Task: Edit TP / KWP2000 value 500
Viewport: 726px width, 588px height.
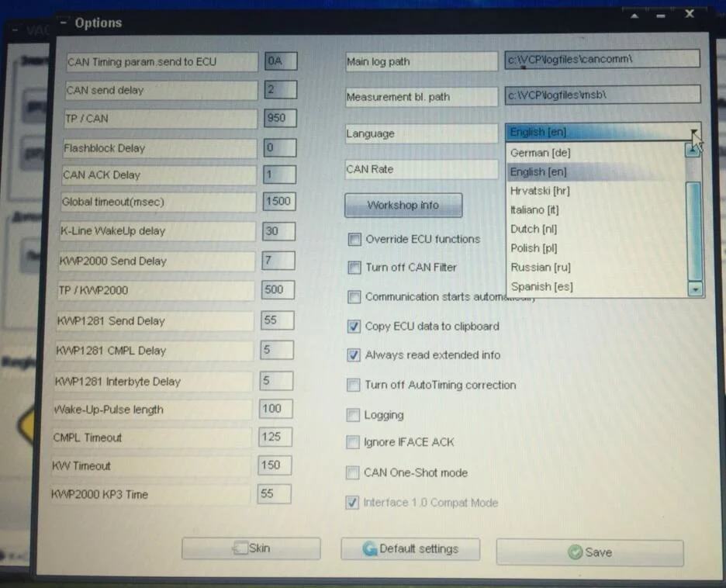Action: [x=278, y=290]
